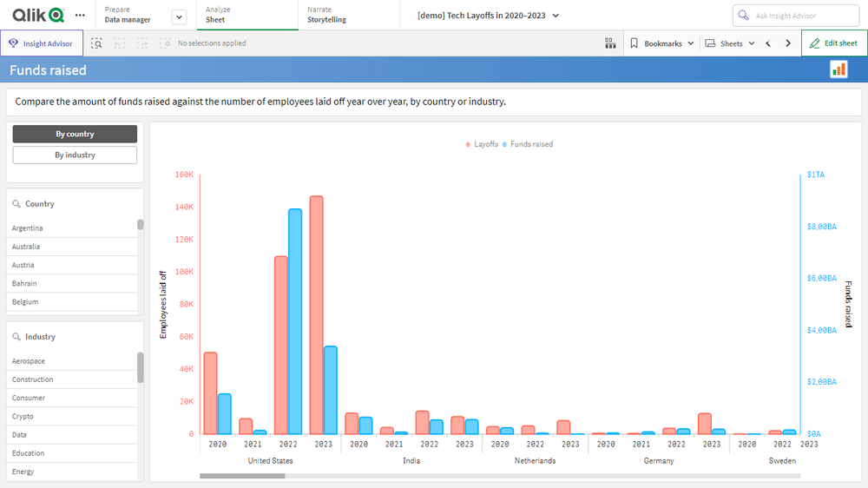Go to the next sheet arrow

point(788,43)
